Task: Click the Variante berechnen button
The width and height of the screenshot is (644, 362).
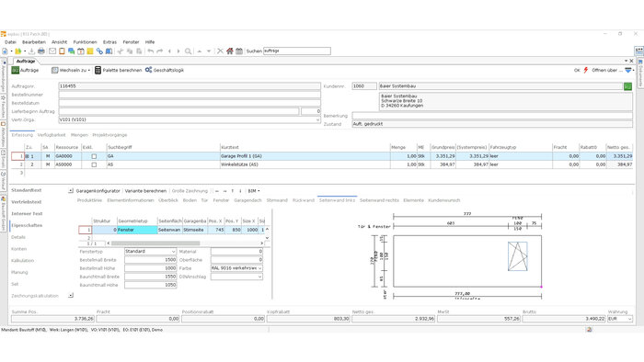Action: (x=145, y=191)
